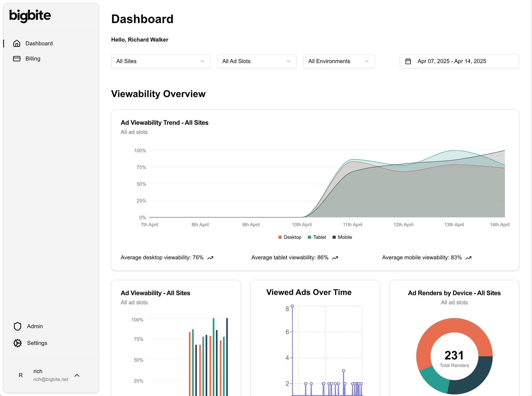Toggle Desktop series in chart legend
Viewport: 532px width, 396px height.
pyautogui.click(x=290, y=237)
